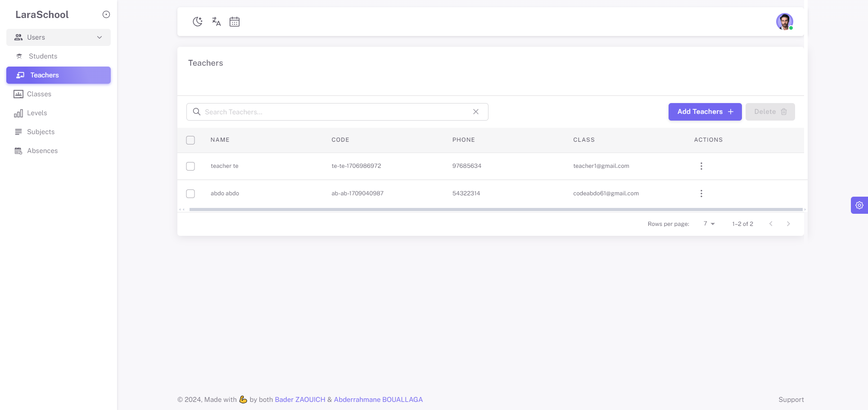Open rows per page dropdown
Viewport: 868px width, 410px height.
tap(709, 224)
